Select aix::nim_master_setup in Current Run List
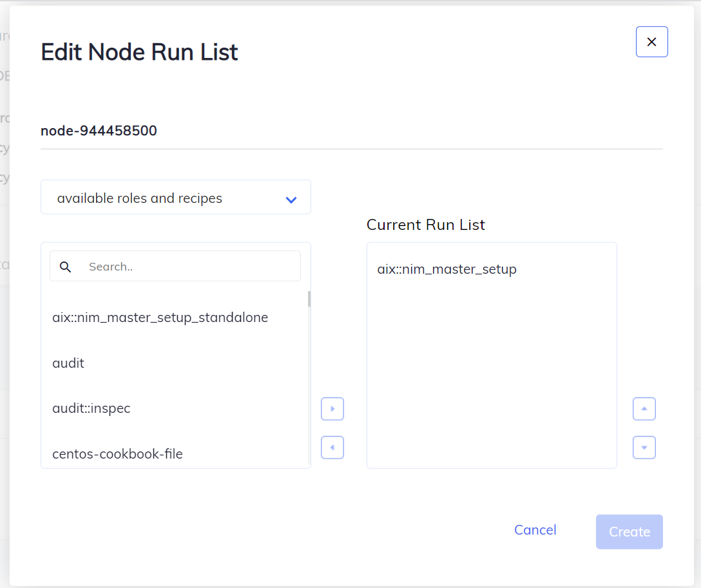701x588 pixels. 447,269
